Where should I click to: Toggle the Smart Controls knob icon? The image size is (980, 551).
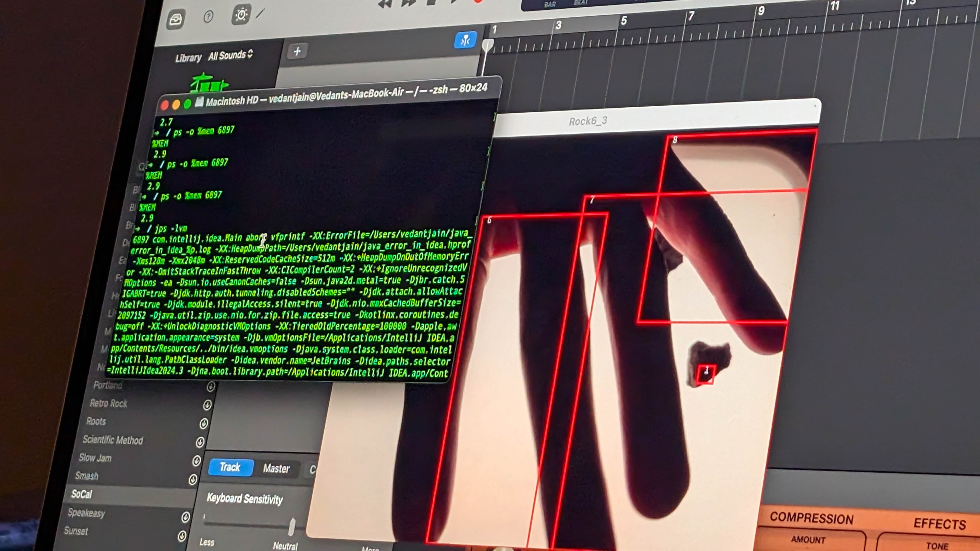point(241,15)
